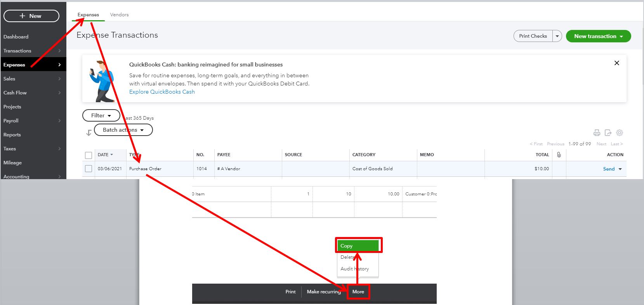Open Mileage in the left navigation
Screen dimensions: 644x305
click(12, 163)
